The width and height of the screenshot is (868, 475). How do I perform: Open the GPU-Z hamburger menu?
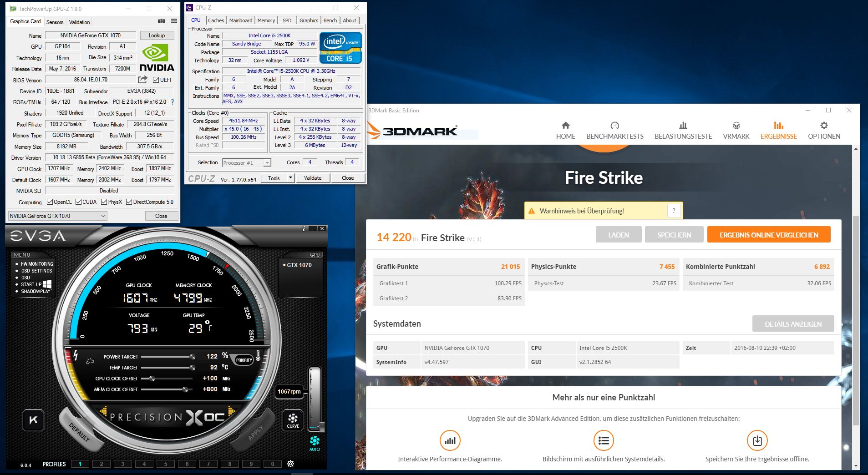[x=174, y=21]
